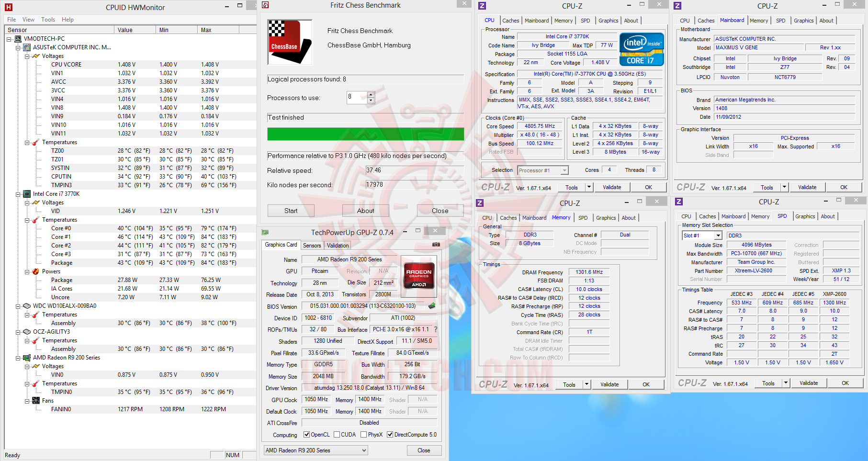Open the Caches tab in the CPU tab CPU-Z window

coord(510,21)
